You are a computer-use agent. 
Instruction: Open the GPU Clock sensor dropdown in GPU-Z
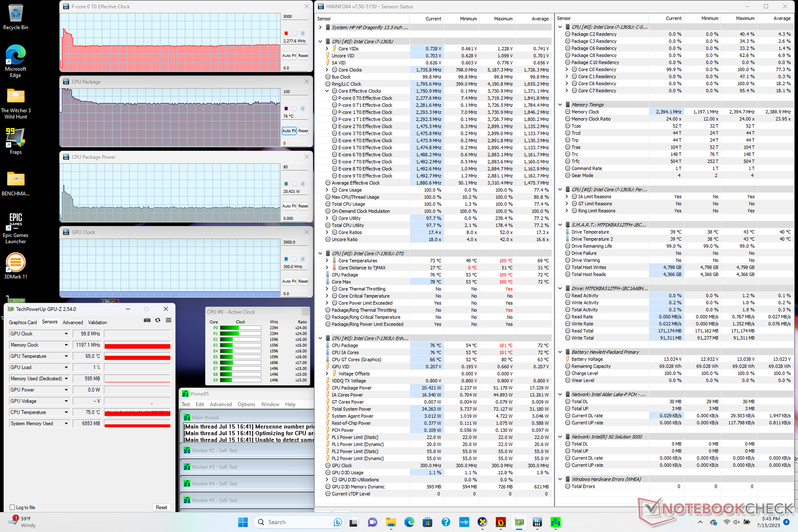point(66,334)
